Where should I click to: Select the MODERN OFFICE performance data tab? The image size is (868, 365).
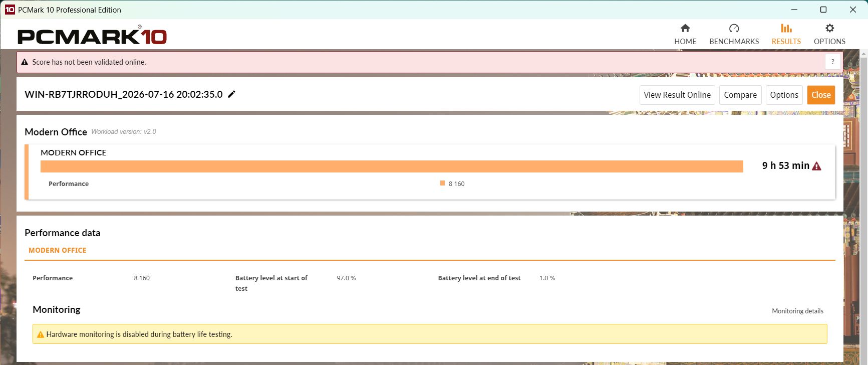click(57, 250)
